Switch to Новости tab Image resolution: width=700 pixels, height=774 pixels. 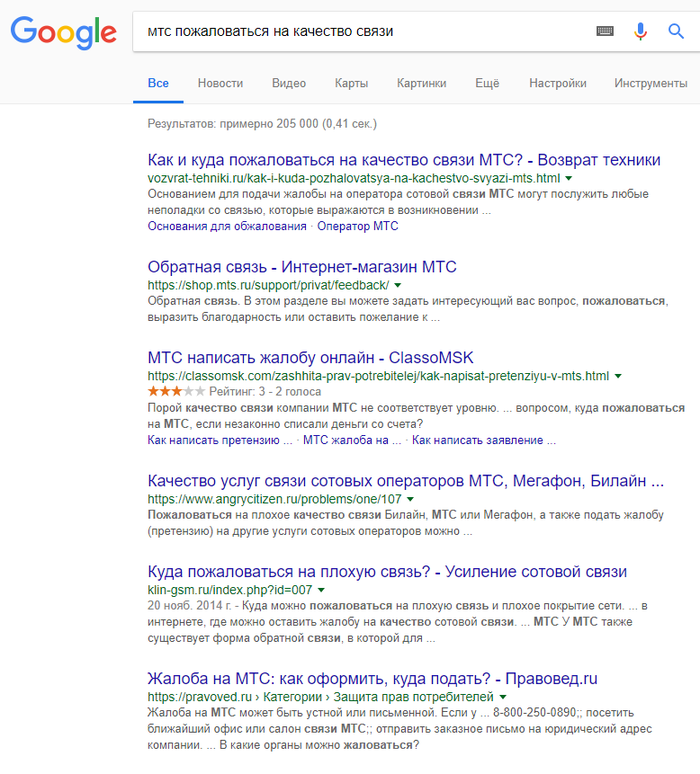[220, 83]
